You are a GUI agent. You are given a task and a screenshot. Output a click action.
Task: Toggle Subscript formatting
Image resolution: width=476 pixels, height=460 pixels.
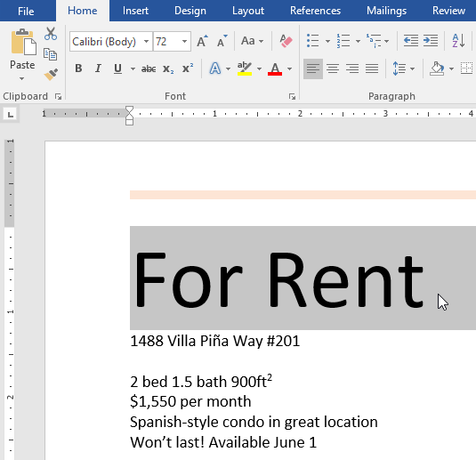[168, 69]
